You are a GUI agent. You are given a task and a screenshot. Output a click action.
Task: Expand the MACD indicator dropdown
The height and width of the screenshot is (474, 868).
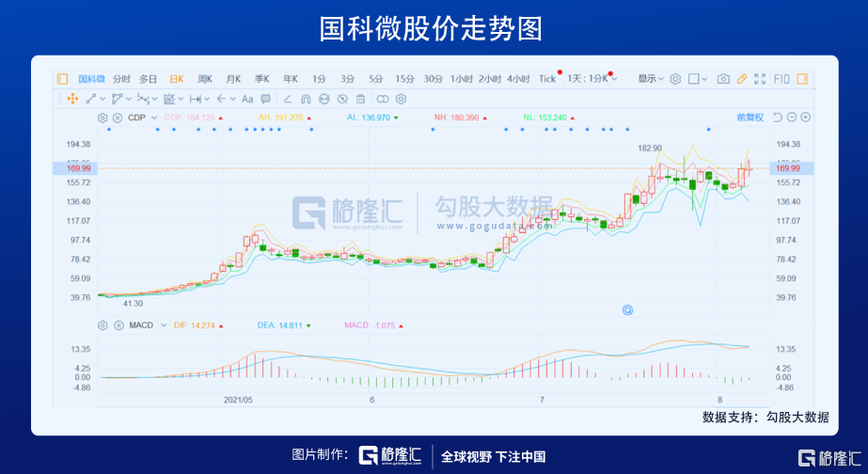click(164, 325)
